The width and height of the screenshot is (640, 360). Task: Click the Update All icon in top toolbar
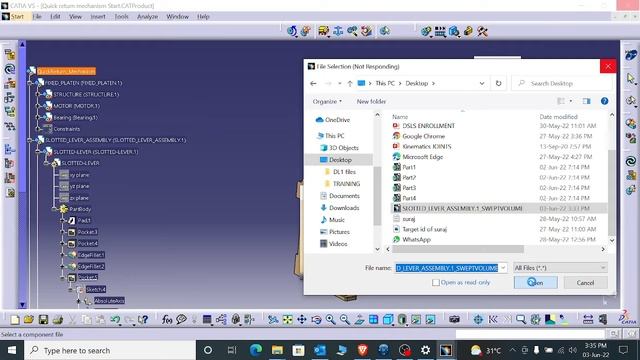291,31
